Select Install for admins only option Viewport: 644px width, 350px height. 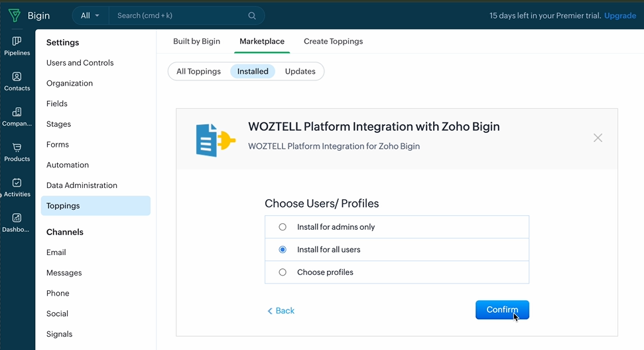(x=283, y=227)
